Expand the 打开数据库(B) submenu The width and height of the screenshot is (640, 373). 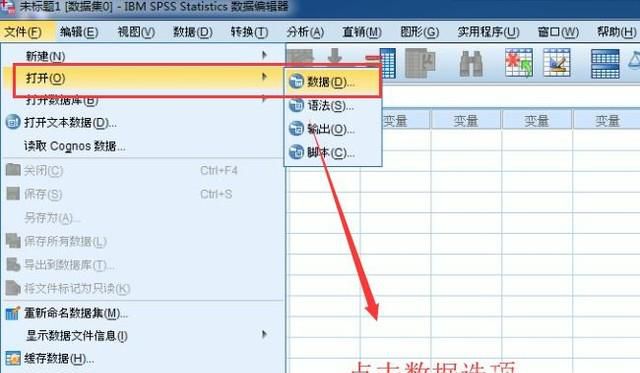143,100
